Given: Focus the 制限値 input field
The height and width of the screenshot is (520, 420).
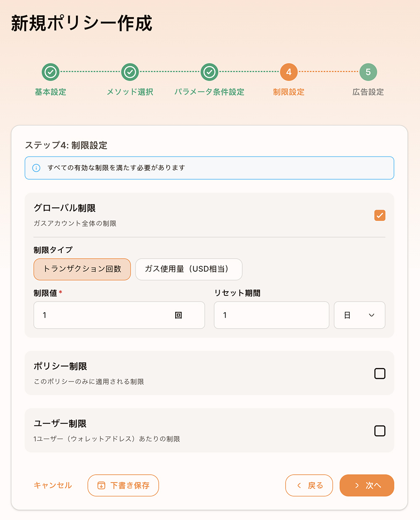Looking at the screenshot, I should pos(119,315).
